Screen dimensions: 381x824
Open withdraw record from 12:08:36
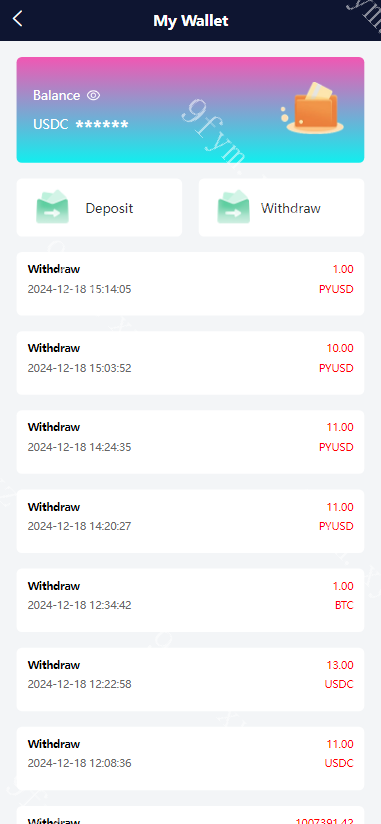point(190,758)
